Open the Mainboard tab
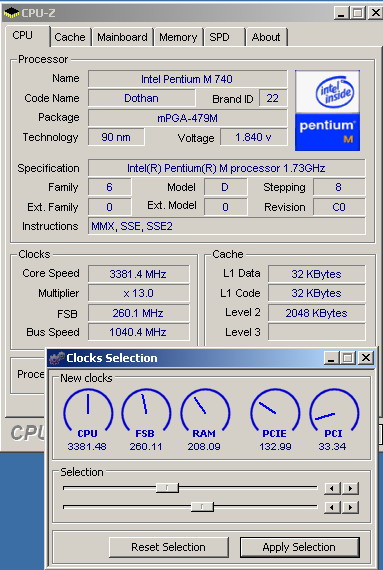The width and height of the screenshot is (383, 570). [x=122, y=37]
